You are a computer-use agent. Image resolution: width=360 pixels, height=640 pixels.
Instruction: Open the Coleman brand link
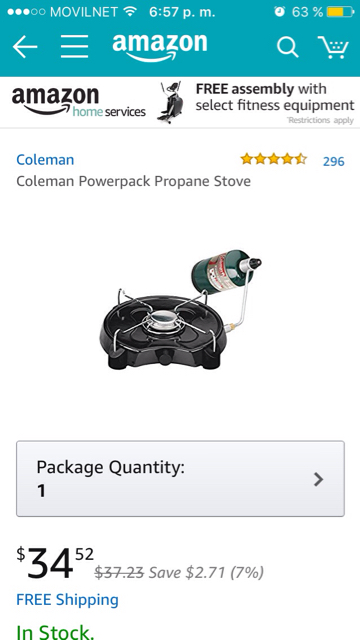click(45, 160)
